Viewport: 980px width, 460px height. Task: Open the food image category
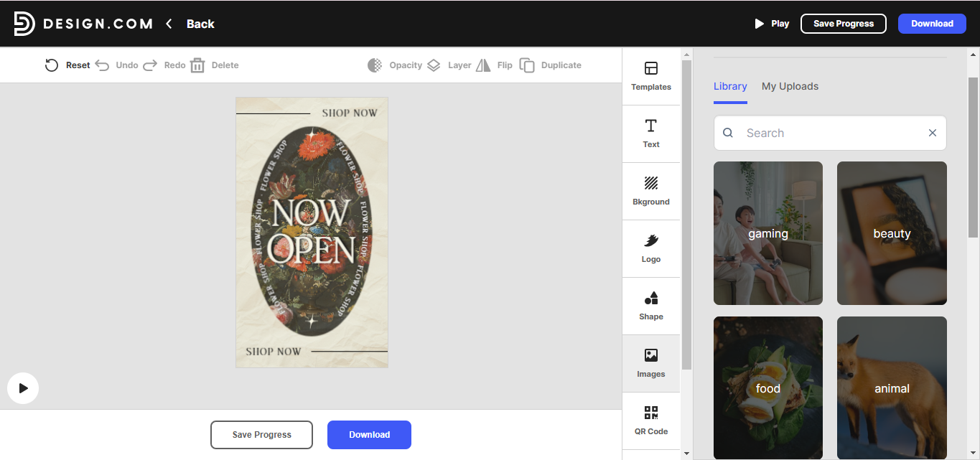coord(768,388)
